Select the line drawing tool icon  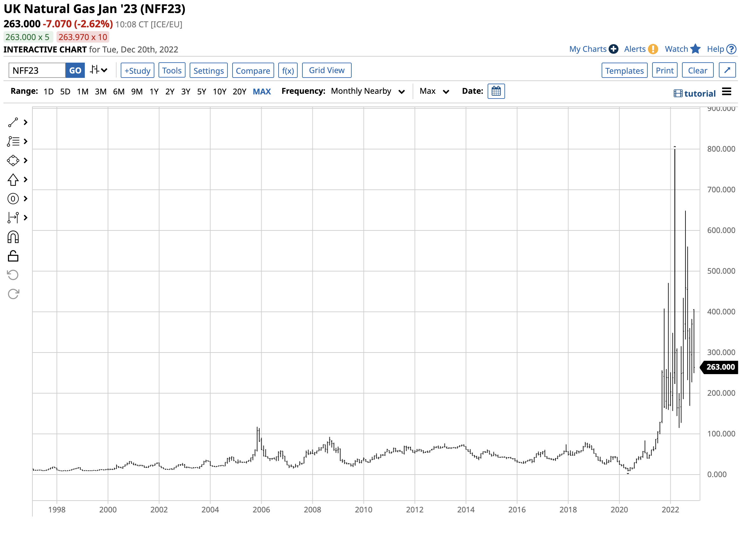click(13, 123)
